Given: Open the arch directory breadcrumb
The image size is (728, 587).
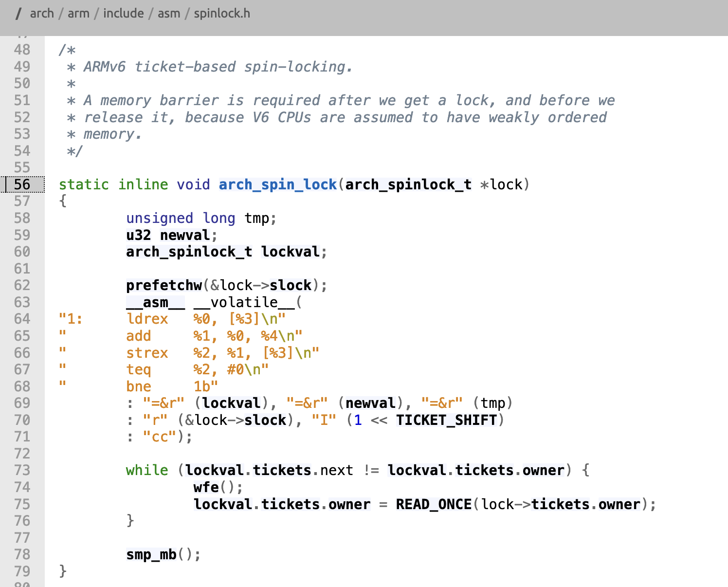Looking at the screenshot, I should [42, 14].
